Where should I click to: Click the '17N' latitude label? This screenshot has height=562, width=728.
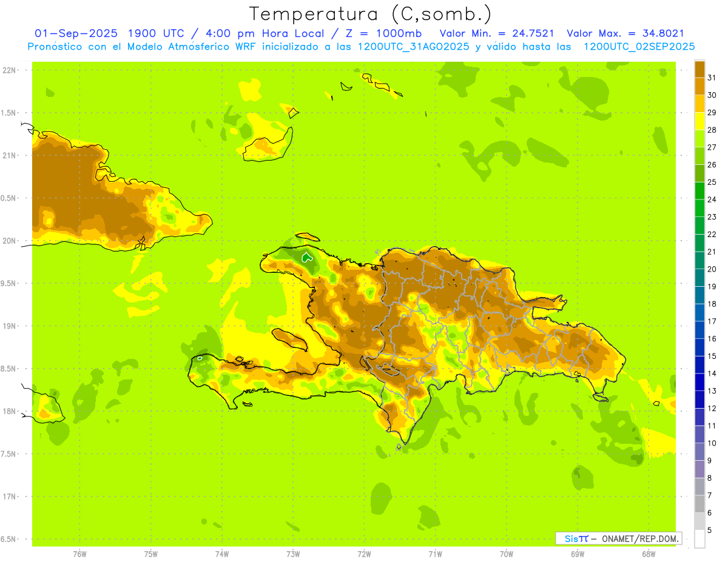[x=10, y=497]
